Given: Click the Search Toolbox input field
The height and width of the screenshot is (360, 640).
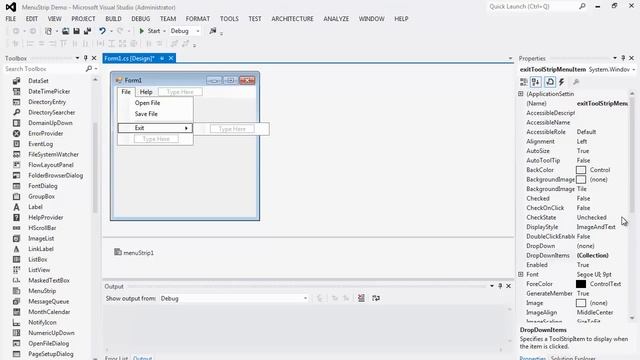Looking at the screenshot, I should point(44,69).
